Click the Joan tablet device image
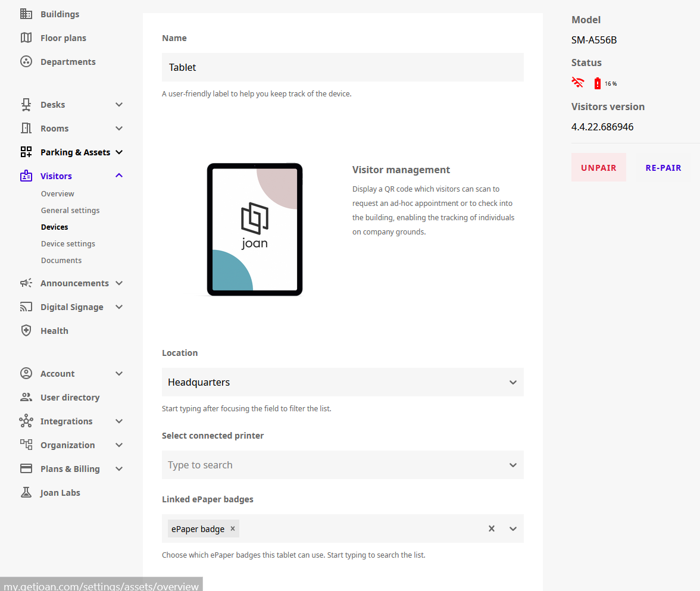 (255, 229)
